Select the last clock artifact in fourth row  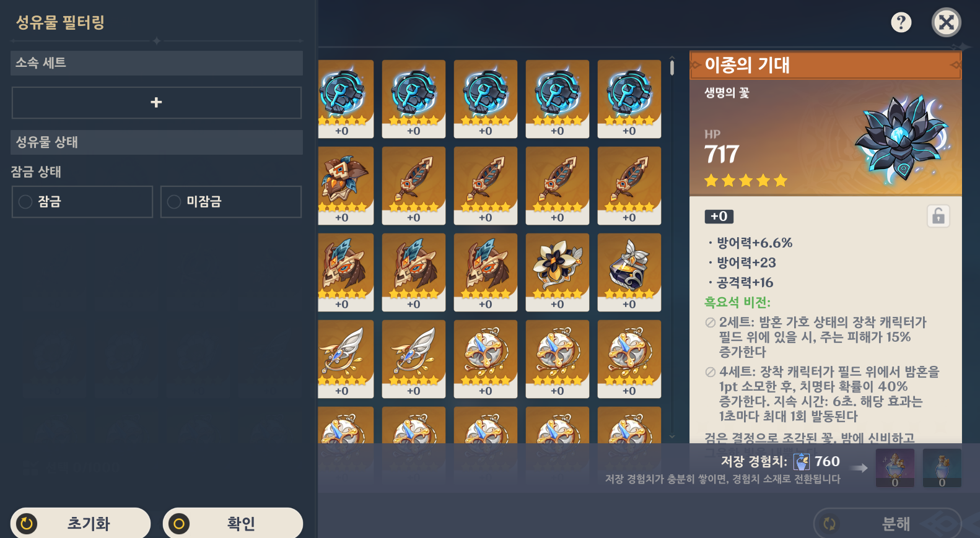(629, 359)
